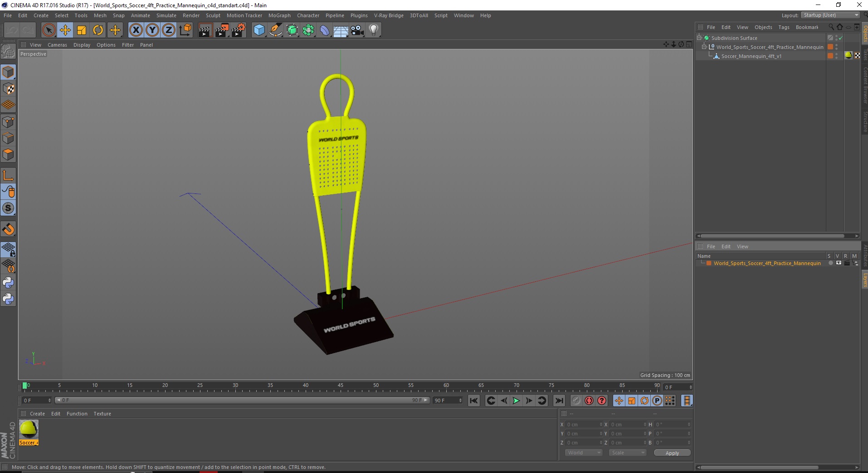Play the animation forward

tap(516, 401)
